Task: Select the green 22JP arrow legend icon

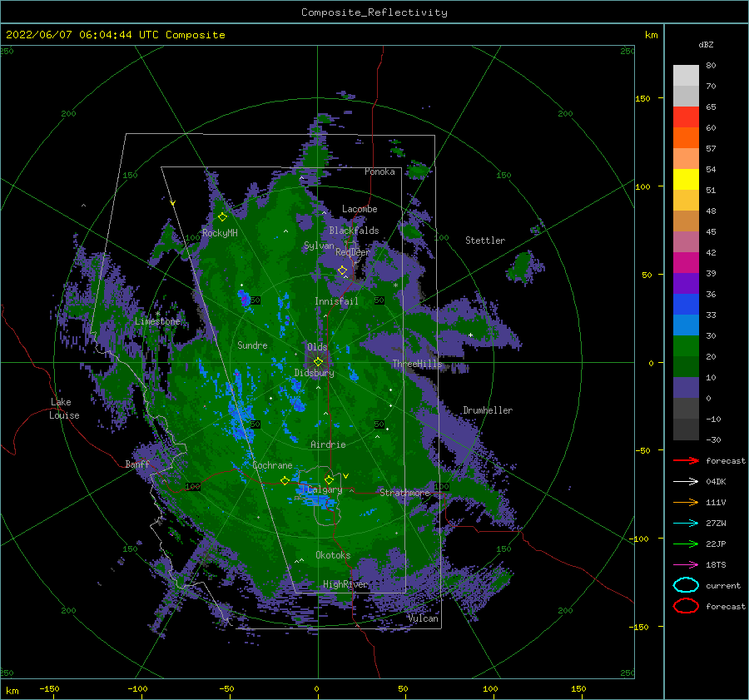Action: pos(686,544)
